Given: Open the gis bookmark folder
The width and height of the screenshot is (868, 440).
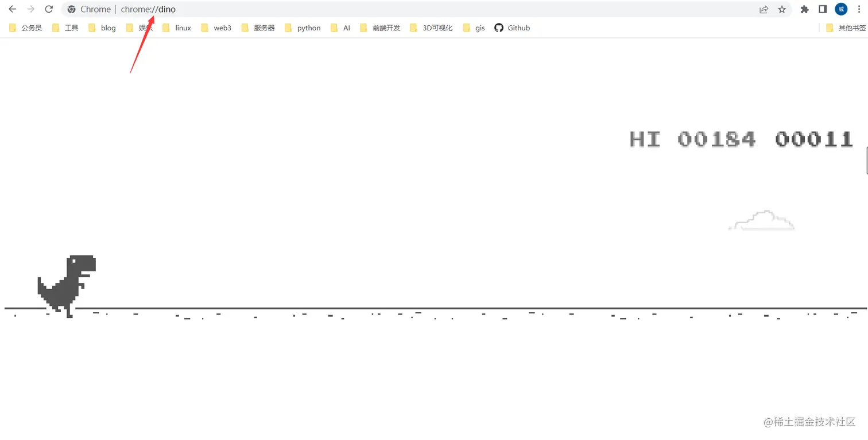Looking at the screenshot, I should click(474, 28).
